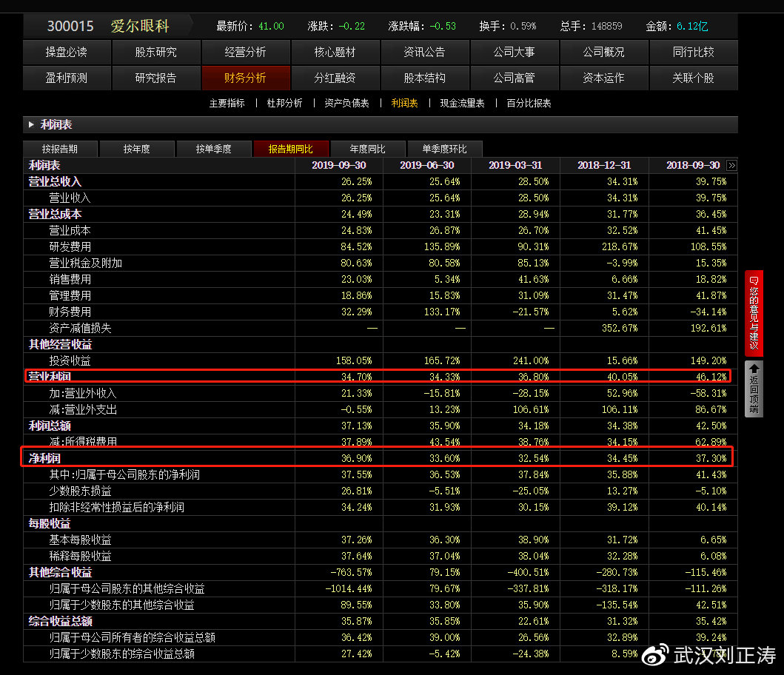This screenshot has height=675, width=784.
Task: Click the 返回顶端 up-arrow button
Action: coord(754,389)
